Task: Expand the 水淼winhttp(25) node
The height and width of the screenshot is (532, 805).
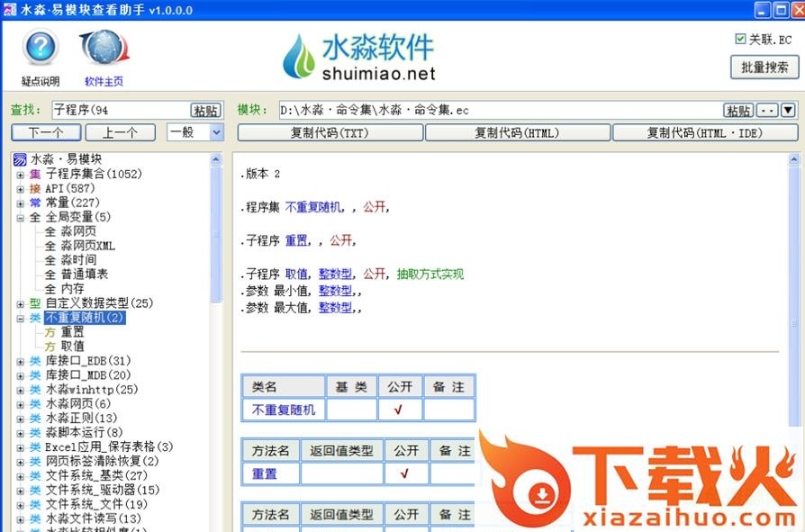Action: (20, 390)
